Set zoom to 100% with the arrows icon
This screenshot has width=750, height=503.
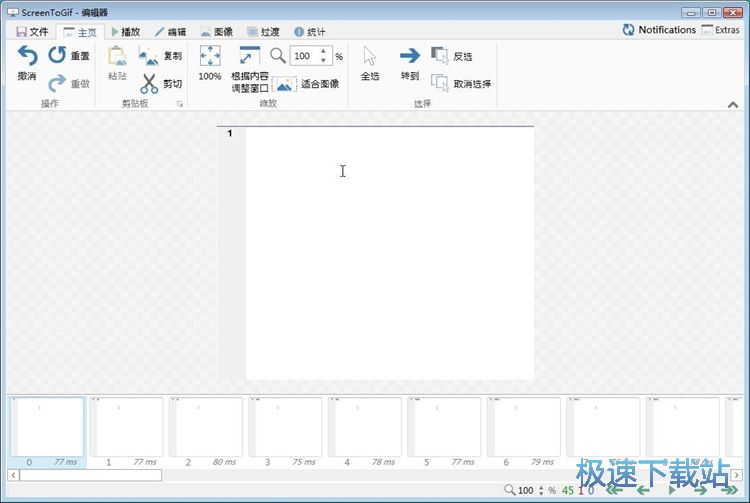[x=210, y=56]
